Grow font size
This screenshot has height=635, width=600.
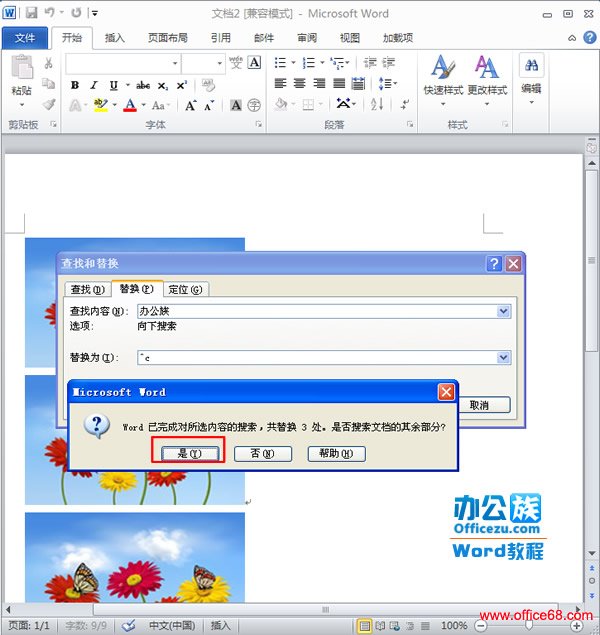pos(191,106)
